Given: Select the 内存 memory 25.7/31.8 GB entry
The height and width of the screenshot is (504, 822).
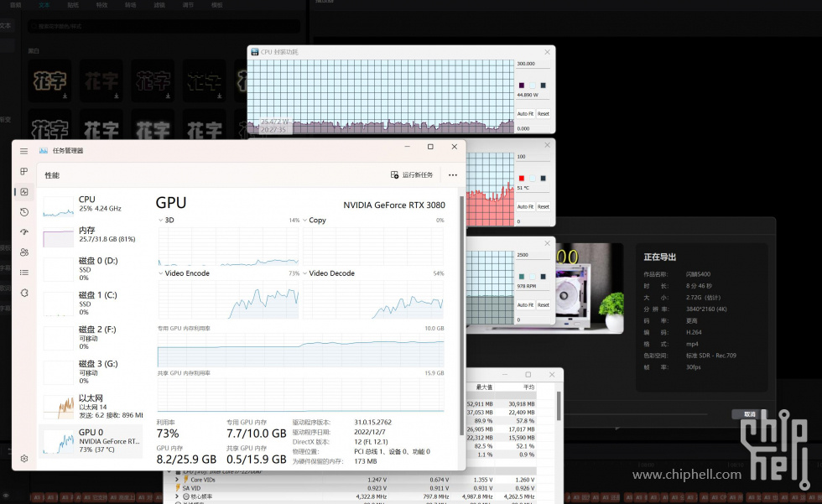Looking at the screenshot, I should tap(91, 236).
